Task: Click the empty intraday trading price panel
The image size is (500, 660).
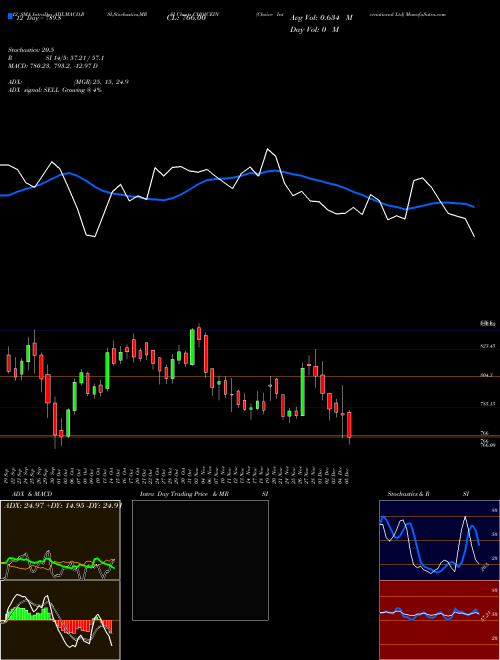Action: (x=200, y=560)
